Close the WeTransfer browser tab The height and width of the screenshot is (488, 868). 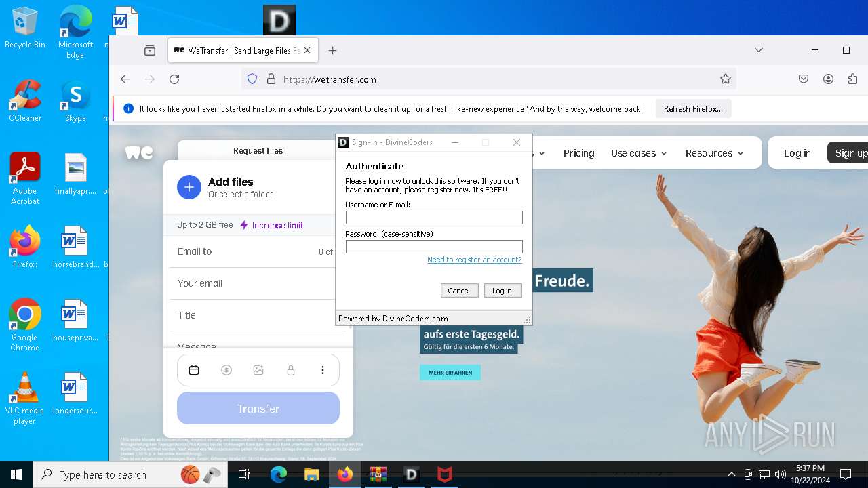[x=307, y=50]
